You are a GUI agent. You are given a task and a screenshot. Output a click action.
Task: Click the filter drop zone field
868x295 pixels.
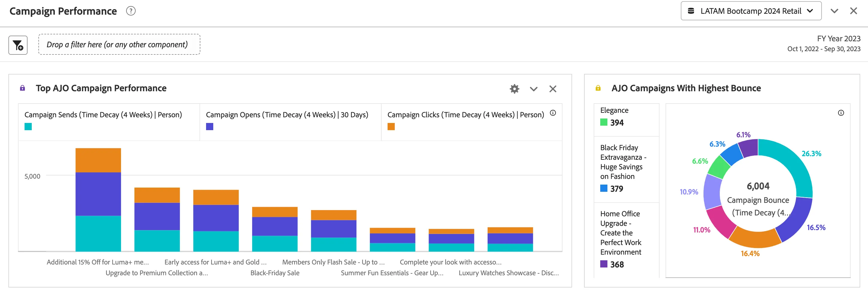tap(119, 45)
